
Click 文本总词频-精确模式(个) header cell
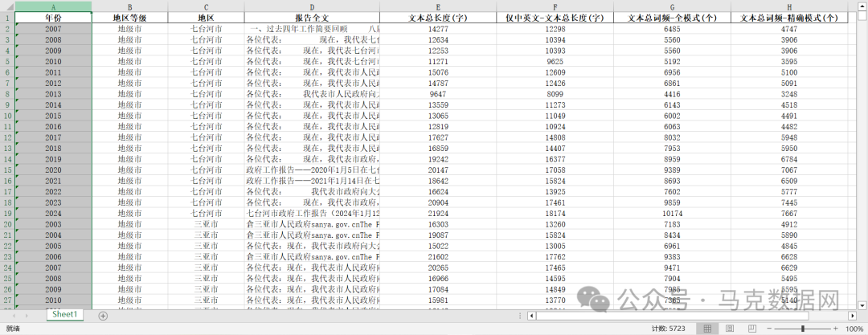coord(789,18)
